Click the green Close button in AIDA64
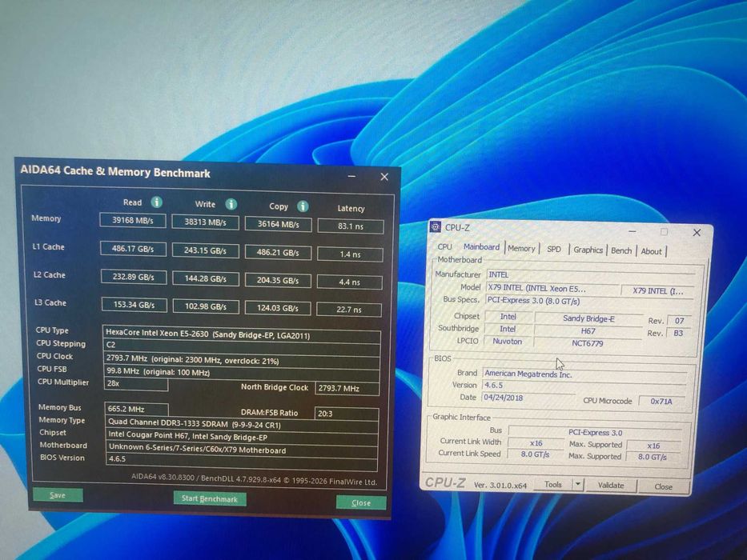Screen dimensions: 747x560 point(360,502)
